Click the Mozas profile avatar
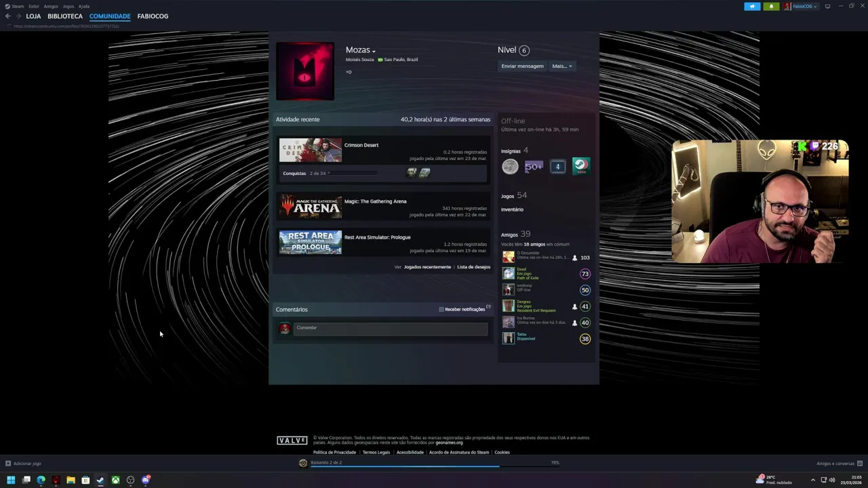868x488 pixels. 305,71
